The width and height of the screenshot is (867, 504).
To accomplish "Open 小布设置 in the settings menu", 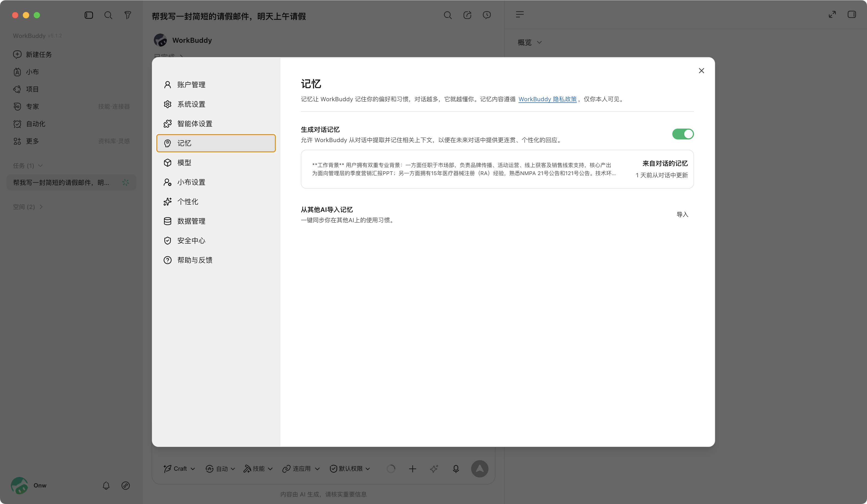I will click(216, 182).
